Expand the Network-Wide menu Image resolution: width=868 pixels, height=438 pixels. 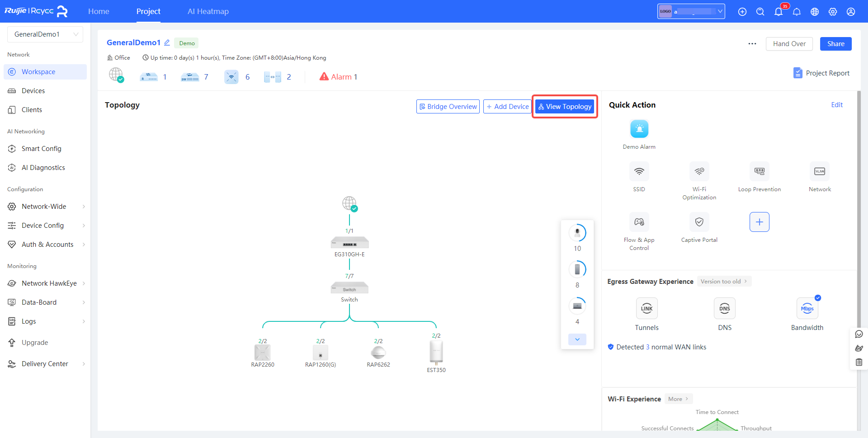(x=45, y=207)
